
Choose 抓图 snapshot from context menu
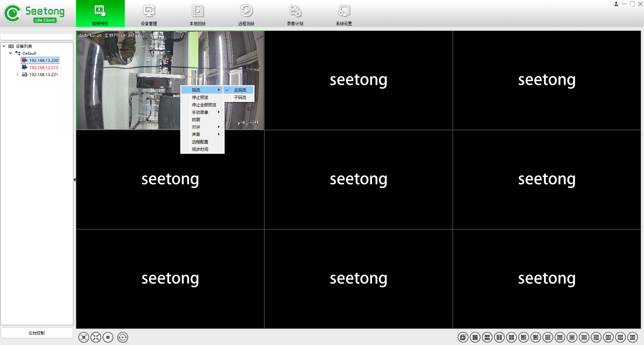[202, 120]
